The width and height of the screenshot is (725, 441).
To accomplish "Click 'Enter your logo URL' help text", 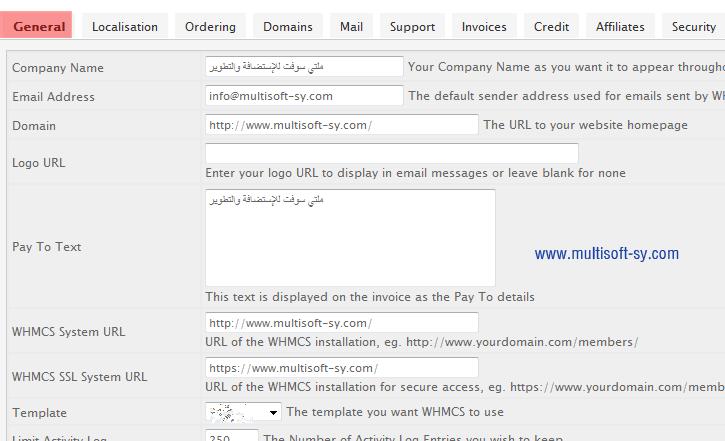I will (x=415, y=173).
